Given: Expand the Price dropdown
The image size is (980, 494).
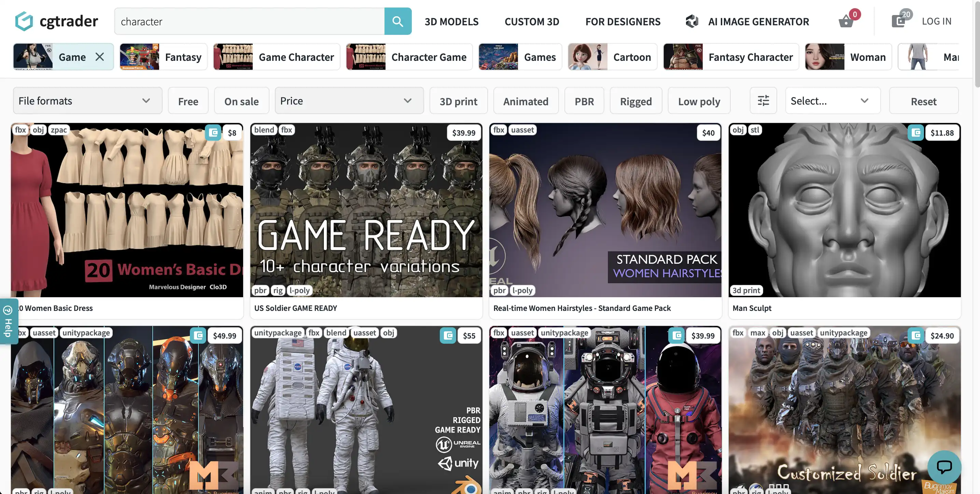Looking at the screenshot, I should [x=349, y=100].
